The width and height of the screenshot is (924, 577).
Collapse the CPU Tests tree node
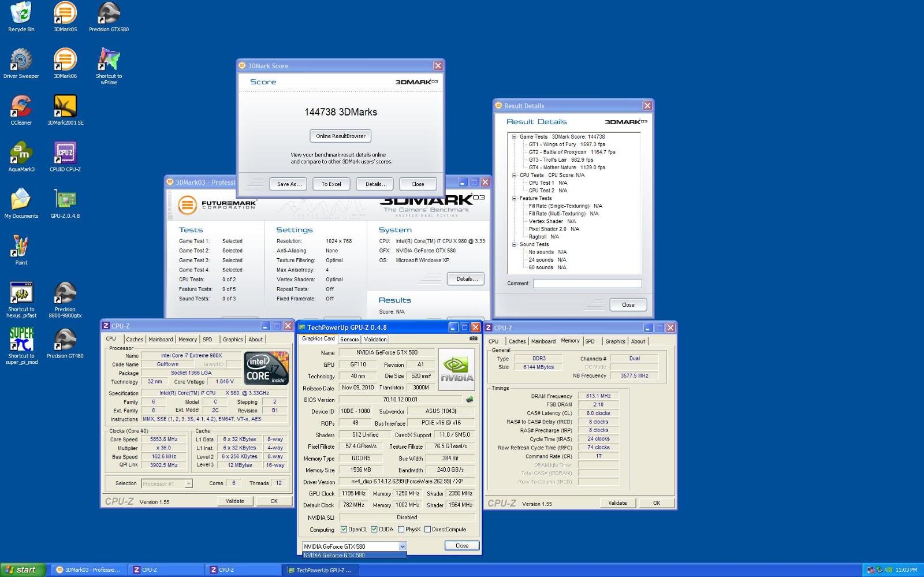click(514, 175)
